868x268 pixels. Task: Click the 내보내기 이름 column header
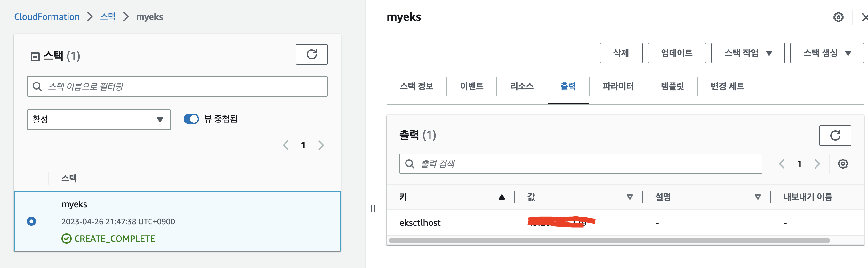(x=808, y=197)
